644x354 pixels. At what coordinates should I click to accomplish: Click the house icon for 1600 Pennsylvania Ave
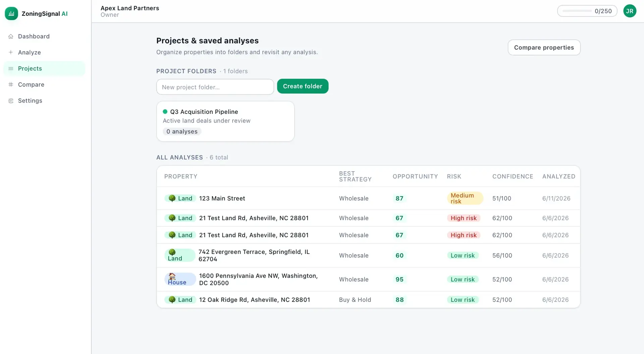[172, 276]
